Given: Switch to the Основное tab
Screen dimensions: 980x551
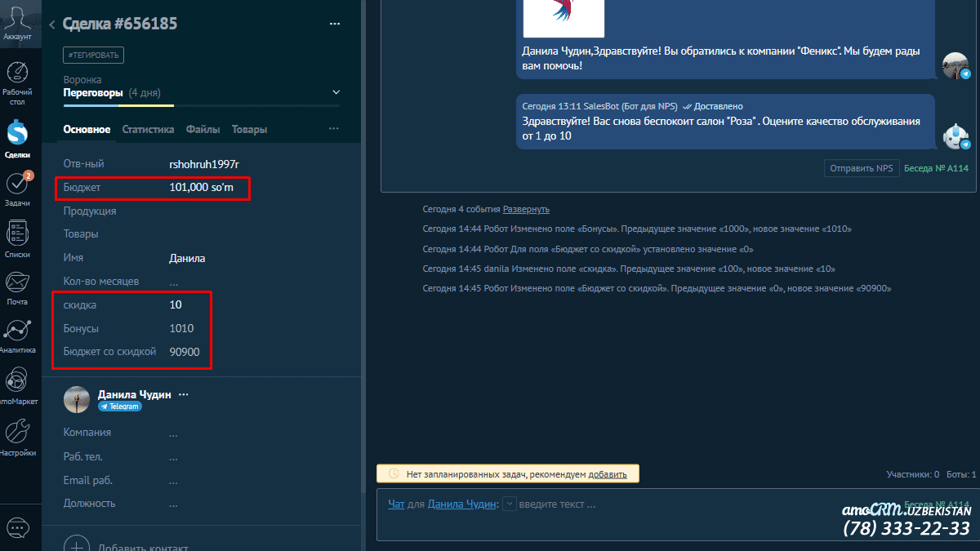Looking at the screenshot, I should click(x=87, y=129).
